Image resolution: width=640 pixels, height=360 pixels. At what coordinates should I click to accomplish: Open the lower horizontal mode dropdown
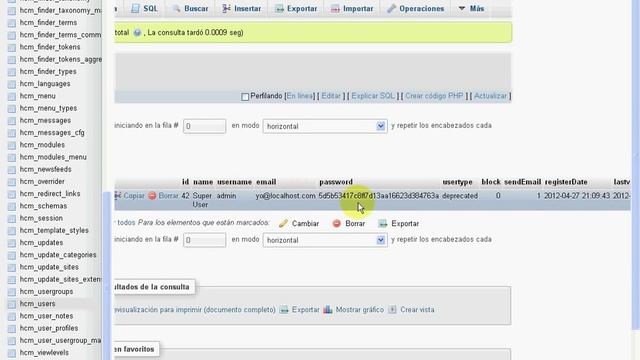click(325, 240)
